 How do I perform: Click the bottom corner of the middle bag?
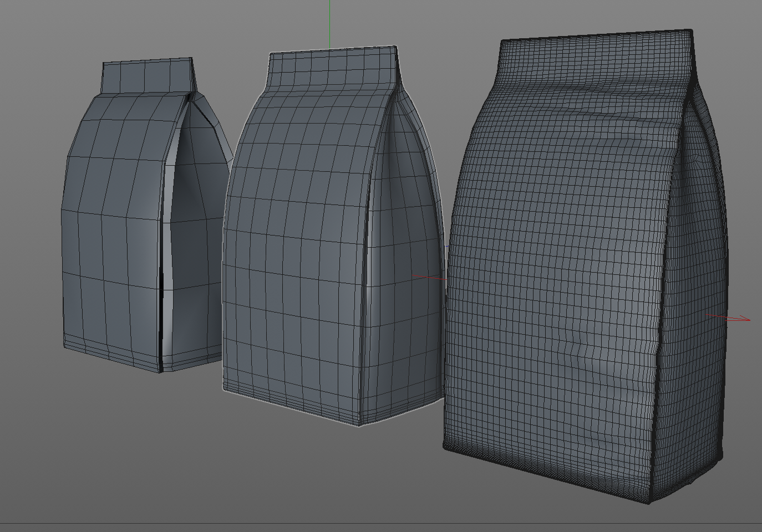pyautogui.click(x=359, y=422)
